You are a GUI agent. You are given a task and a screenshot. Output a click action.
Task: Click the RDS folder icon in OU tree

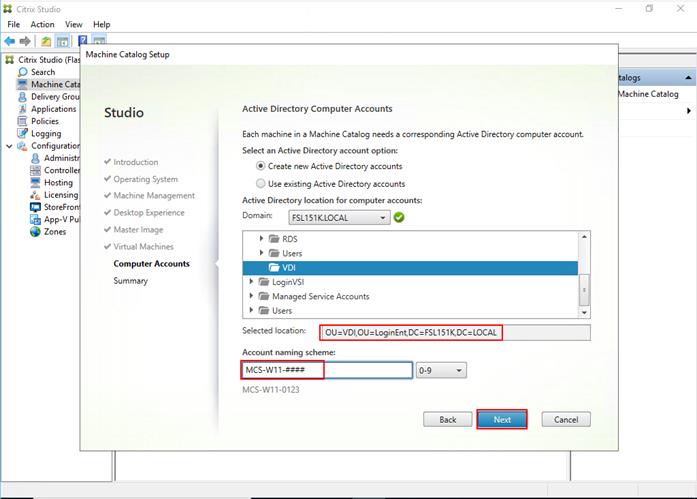tap(274, 239)
